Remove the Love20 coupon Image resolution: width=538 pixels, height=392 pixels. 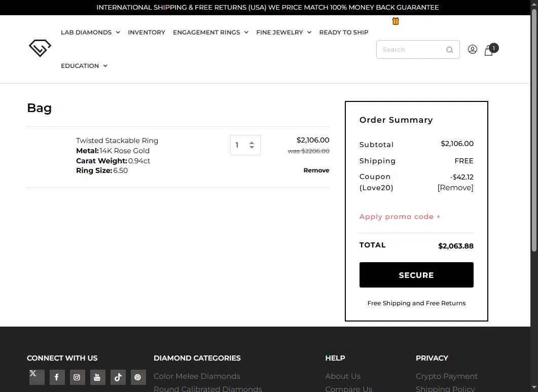point(455,188)
